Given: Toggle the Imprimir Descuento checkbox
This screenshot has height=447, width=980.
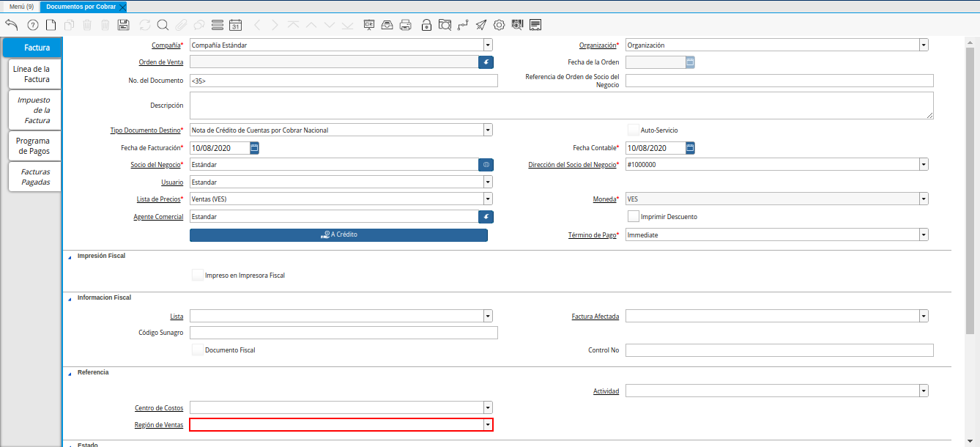Looking at the screenshot, I should (634, 216).
